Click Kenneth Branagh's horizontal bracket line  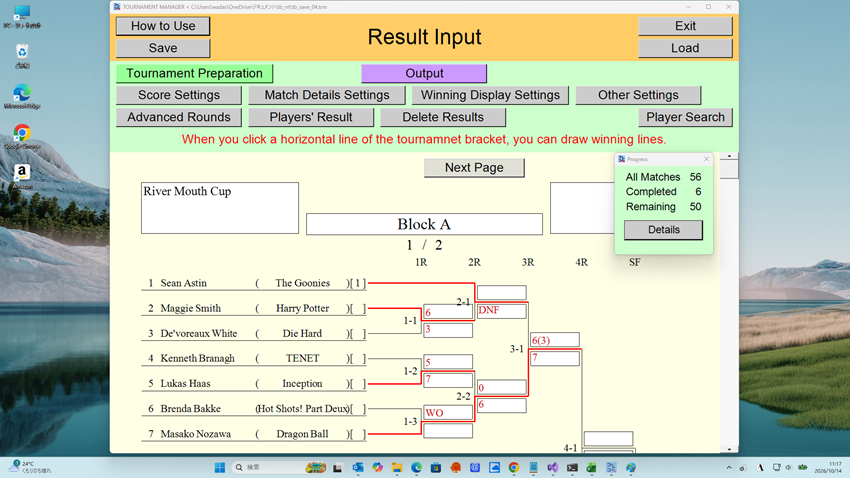pyautogui.click(x=395, y=359)
